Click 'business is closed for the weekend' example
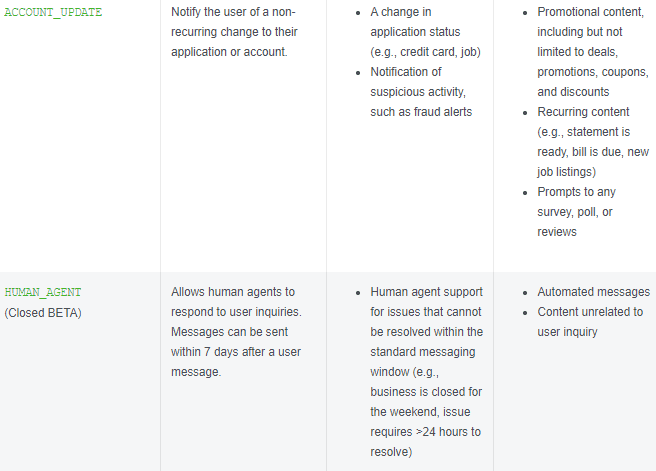 (x=426, y=402)
